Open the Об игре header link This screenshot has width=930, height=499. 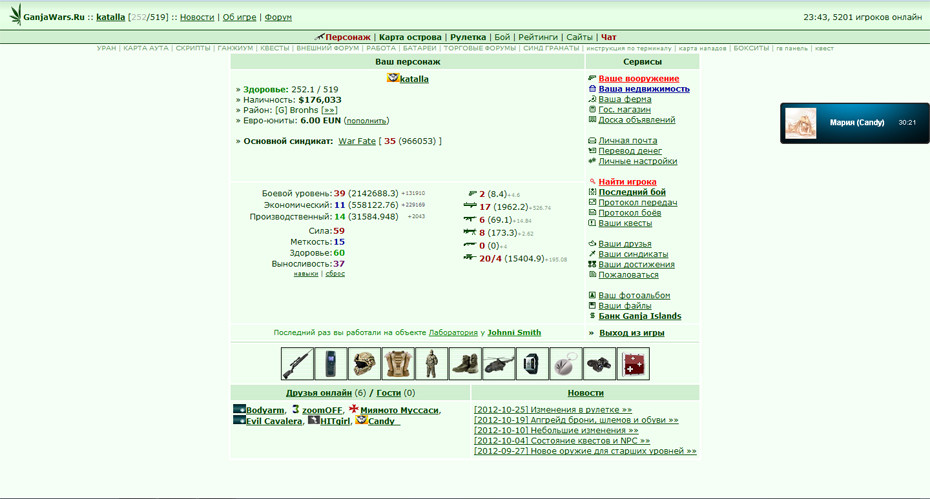tap(240, 17)
